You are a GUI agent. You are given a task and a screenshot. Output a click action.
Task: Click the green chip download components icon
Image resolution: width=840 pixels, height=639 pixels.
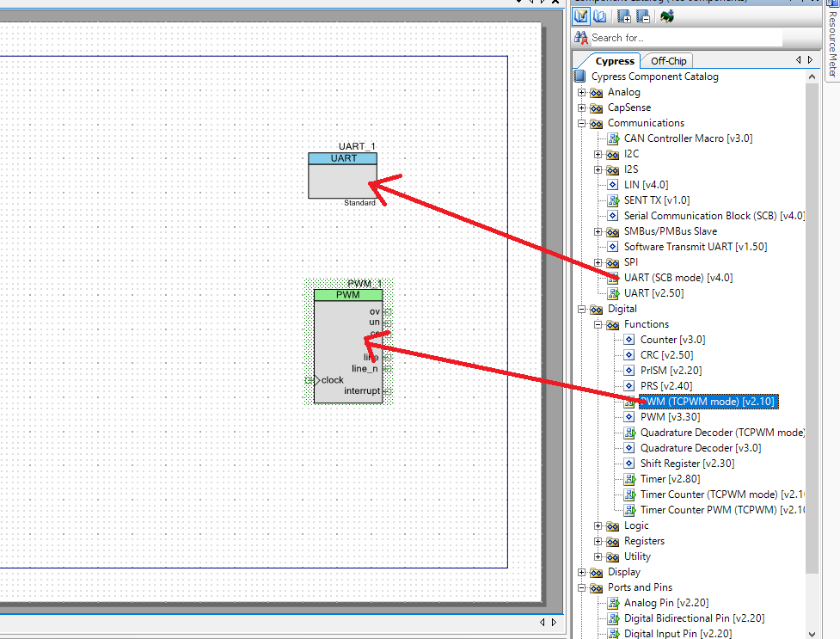click(x=667, y=16)
